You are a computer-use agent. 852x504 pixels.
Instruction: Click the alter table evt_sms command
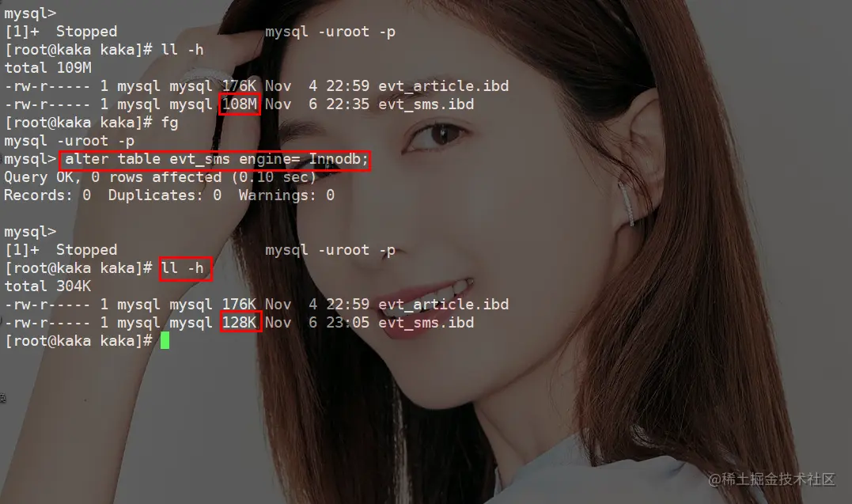pos(215,160)
